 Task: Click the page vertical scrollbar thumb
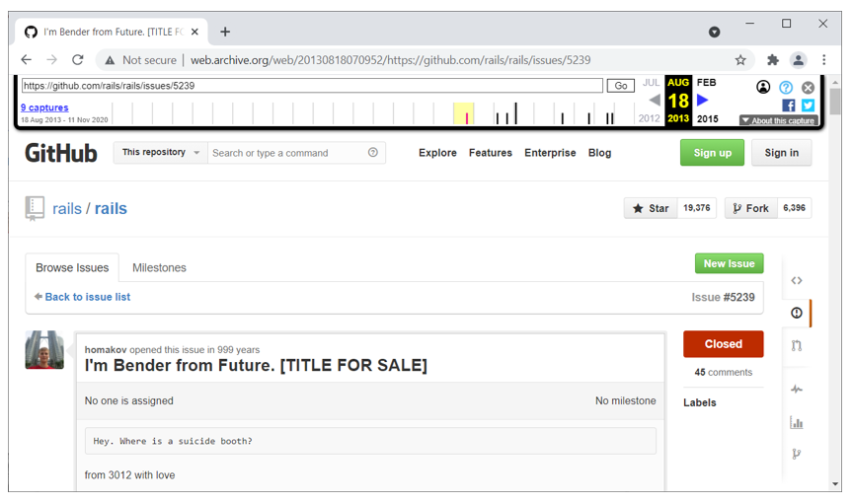coord(835,101)
